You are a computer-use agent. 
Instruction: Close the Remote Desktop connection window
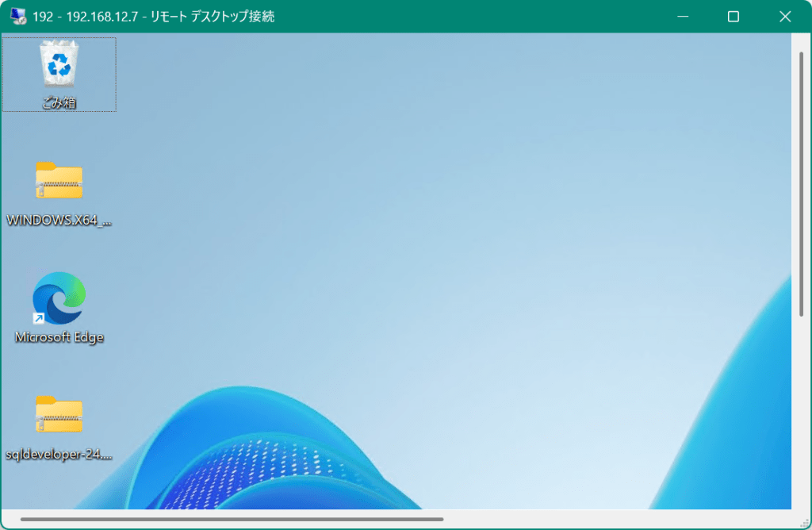(x=785, y=16)
